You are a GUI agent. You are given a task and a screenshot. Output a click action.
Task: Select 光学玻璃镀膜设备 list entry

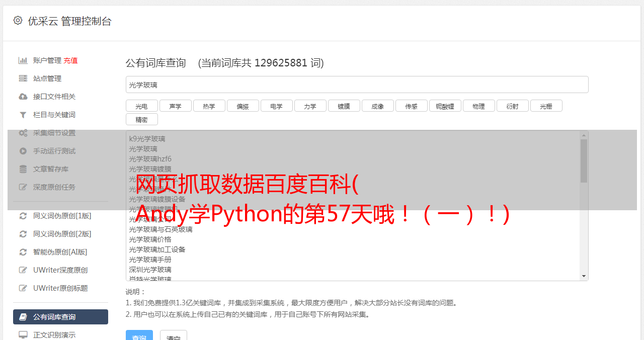353,199
